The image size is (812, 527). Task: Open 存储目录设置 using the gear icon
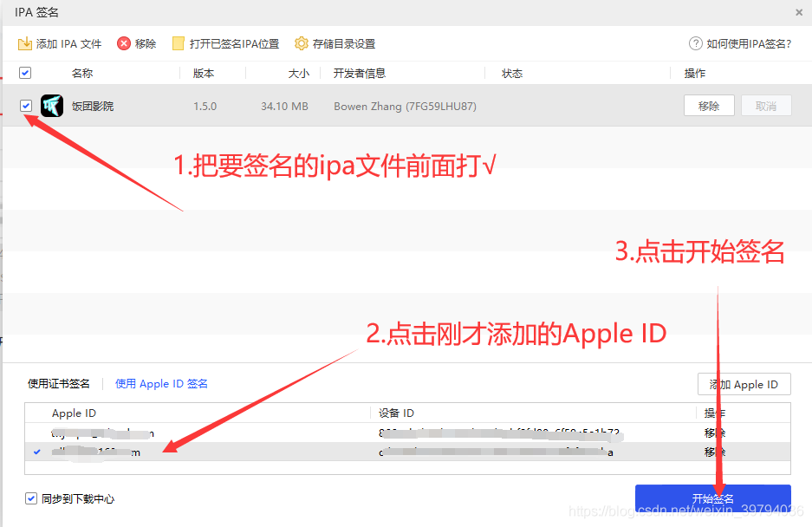click(301, 42)
